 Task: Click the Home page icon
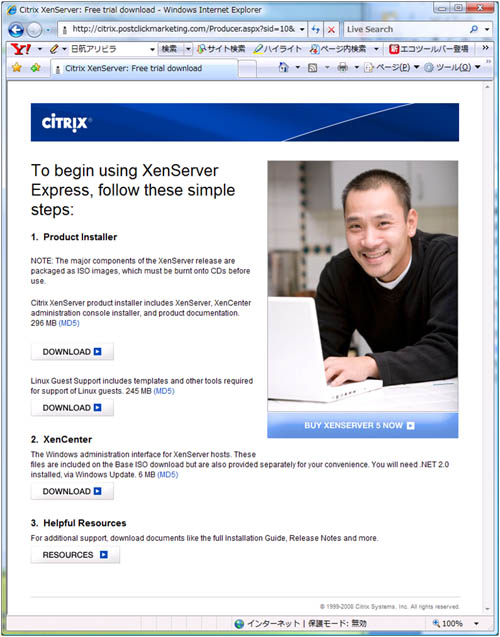[x=284, y=67]
